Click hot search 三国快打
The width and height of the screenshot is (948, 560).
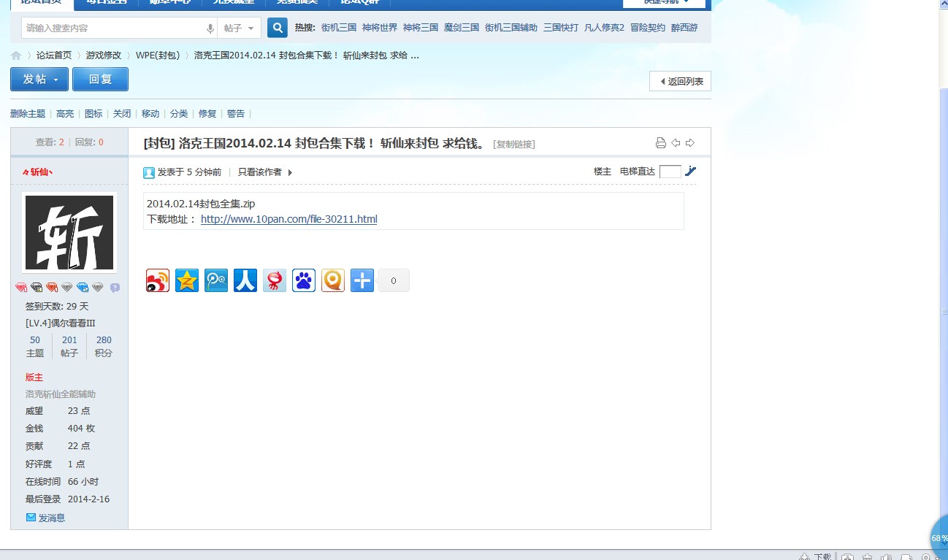(561, 28)
